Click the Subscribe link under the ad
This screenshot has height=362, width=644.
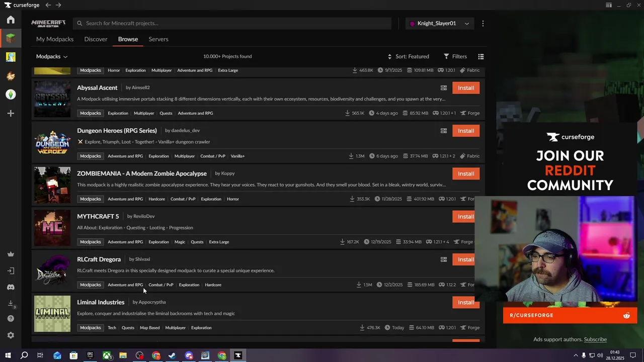(595, 339)
